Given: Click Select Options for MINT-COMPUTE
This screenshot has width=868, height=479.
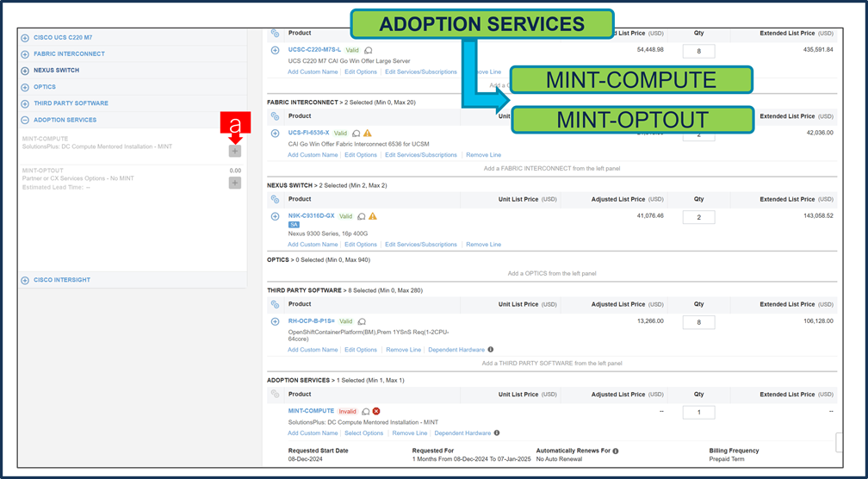Looking at the screenshot, I should pyautogui.click(x=363, y=433).
